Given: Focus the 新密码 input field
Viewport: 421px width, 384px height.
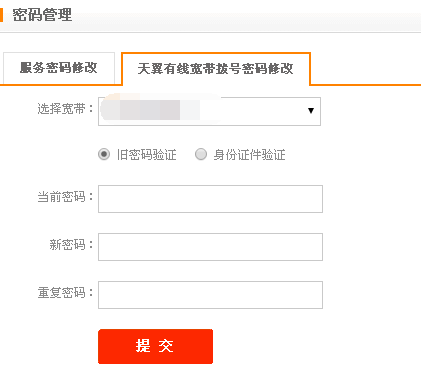Looking at the screenshot, I should tap(210, 247).
